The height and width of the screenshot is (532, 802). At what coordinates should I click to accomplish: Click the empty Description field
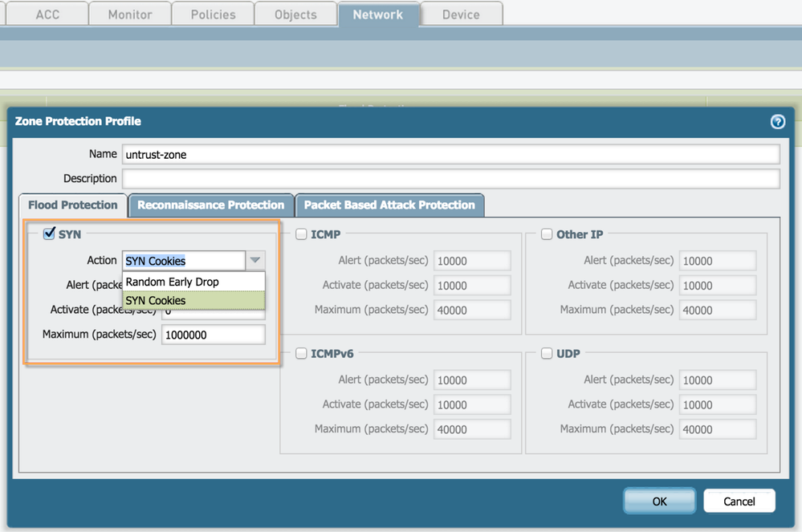point(450,179)
